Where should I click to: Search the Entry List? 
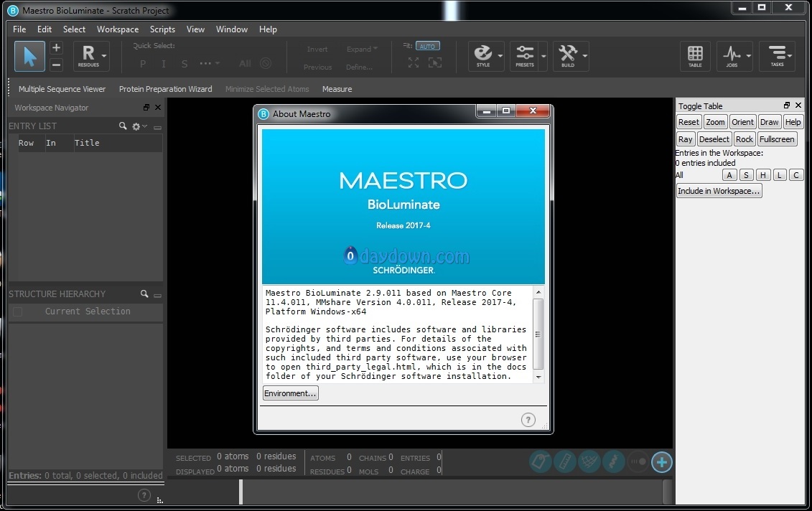[x=123, y=126]
